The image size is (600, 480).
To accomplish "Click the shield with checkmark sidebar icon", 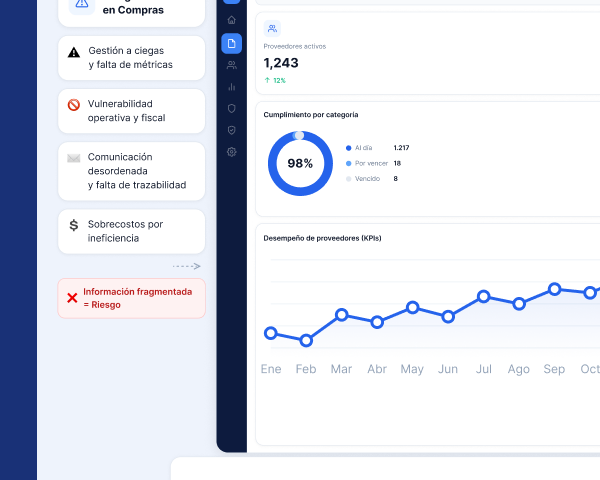I will pyautogui.click(x=232, y=130).
